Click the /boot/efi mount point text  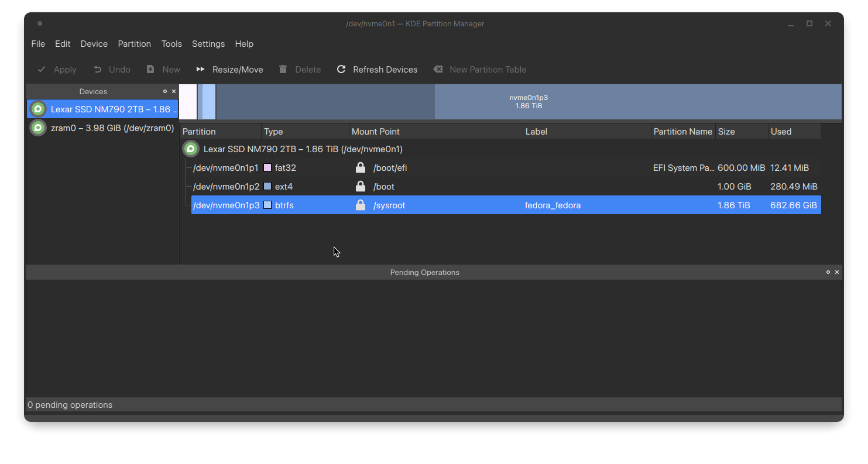pyautogui.click(x=390, y=168)
